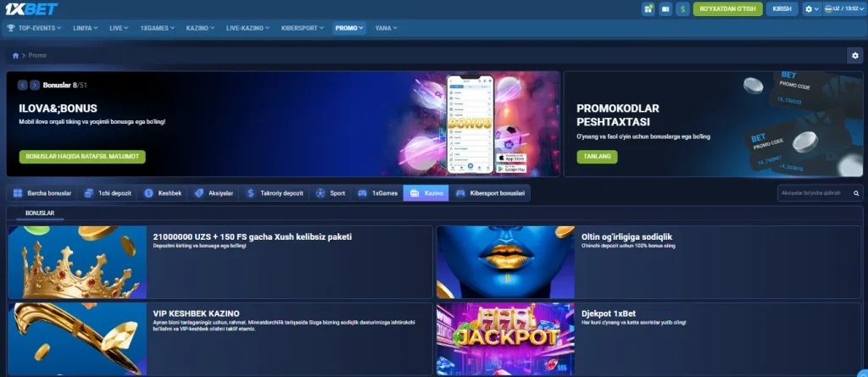The image size is (868, 377).
Task: Select the Kazino filter tab
Action: tap(426, 193)
